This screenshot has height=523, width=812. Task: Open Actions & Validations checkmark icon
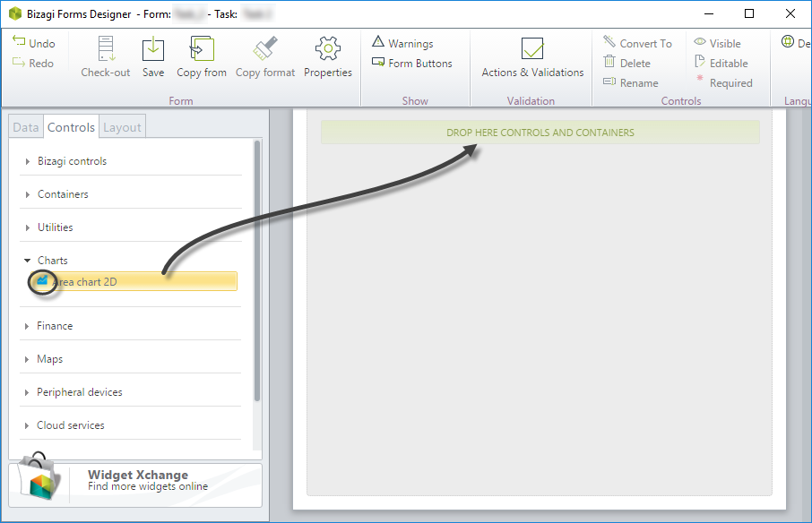(532, 48)
